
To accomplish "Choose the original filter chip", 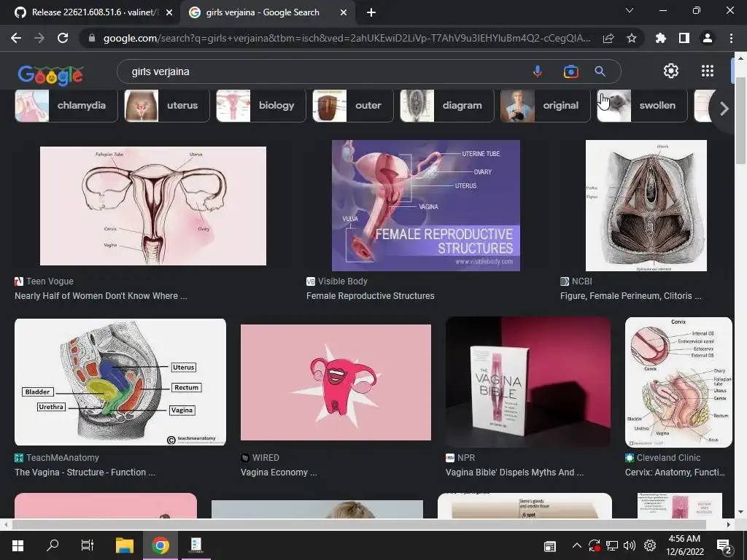I will (x=545, y=105).
